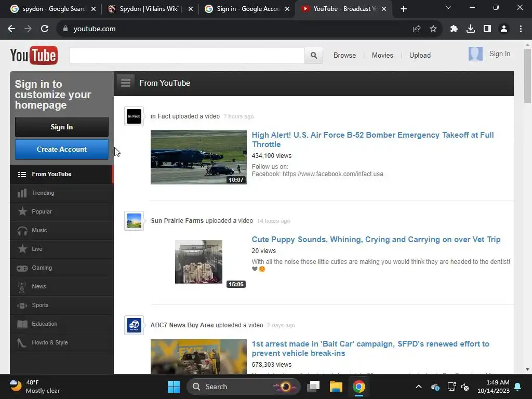The width and height of the screenshot is (532, 399).
Task: Click the in Fact channel name
Action: coord(160,116)
